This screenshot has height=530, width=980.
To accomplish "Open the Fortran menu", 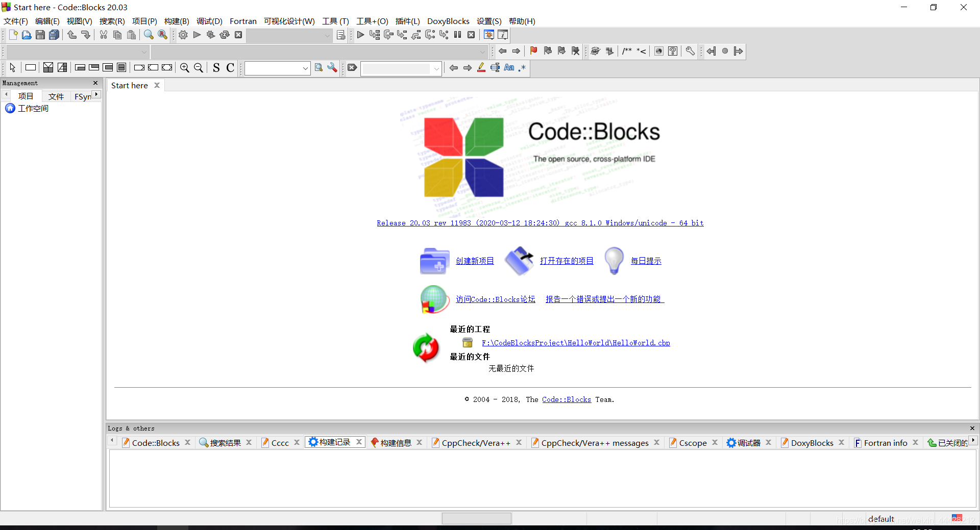I will pyautogui.click(x=243, y=21).
